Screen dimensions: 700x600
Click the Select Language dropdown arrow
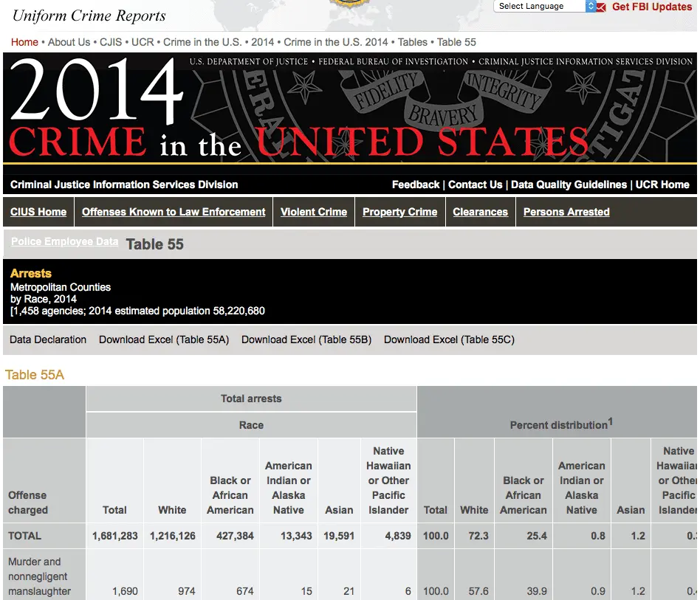pos(591,6)
